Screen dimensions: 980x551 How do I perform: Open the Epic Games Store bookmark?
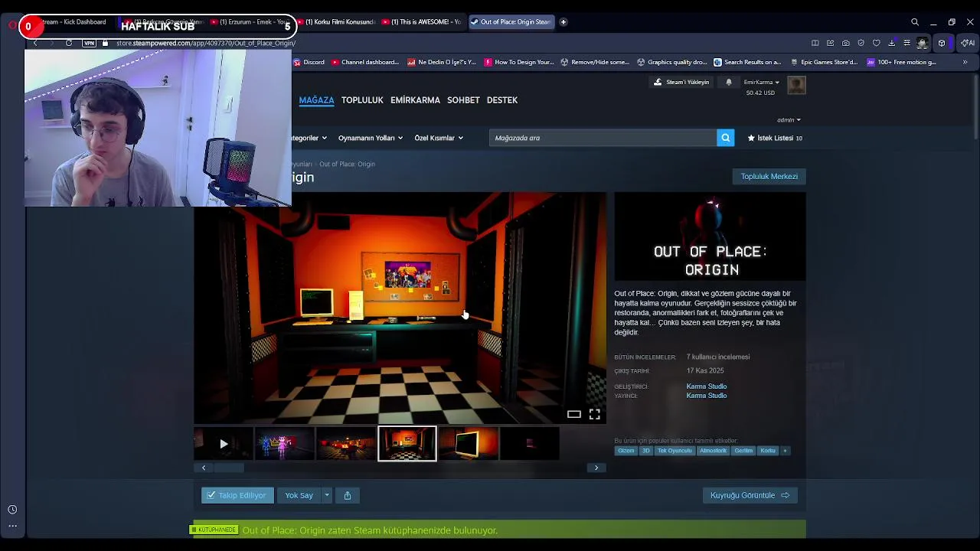coord(823,62)
